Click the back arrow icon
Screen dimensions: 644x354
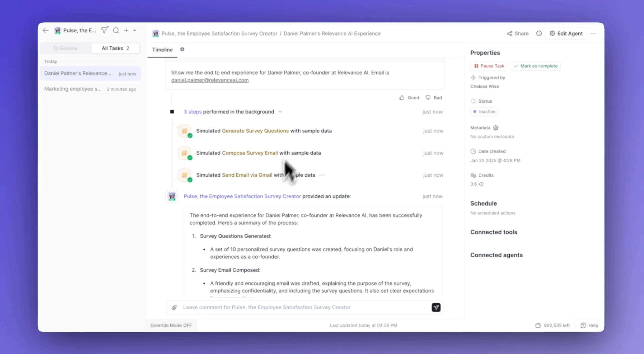pos(45,30)
